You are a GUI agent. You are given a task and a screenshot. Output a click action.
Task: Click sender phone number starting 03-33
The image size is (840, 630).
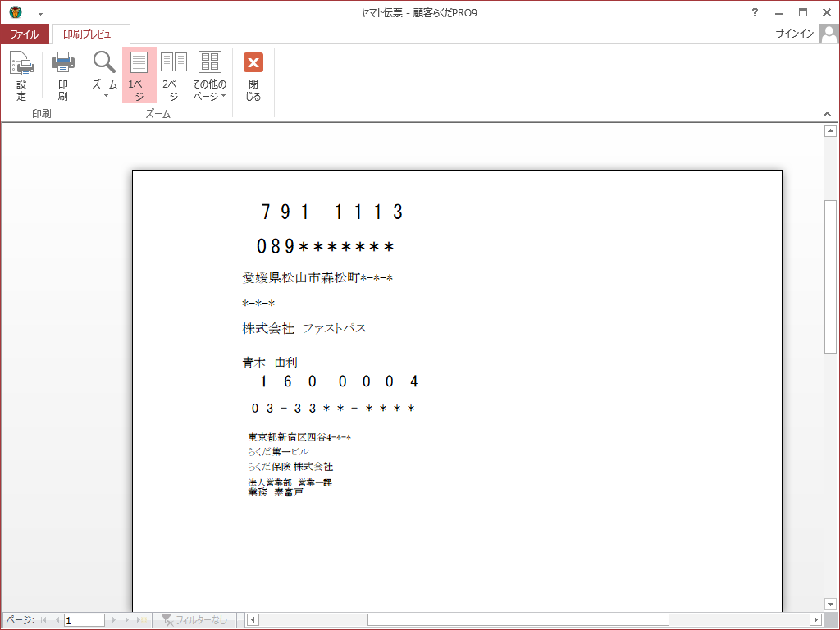pyautogui.click(x=333, y=409)
